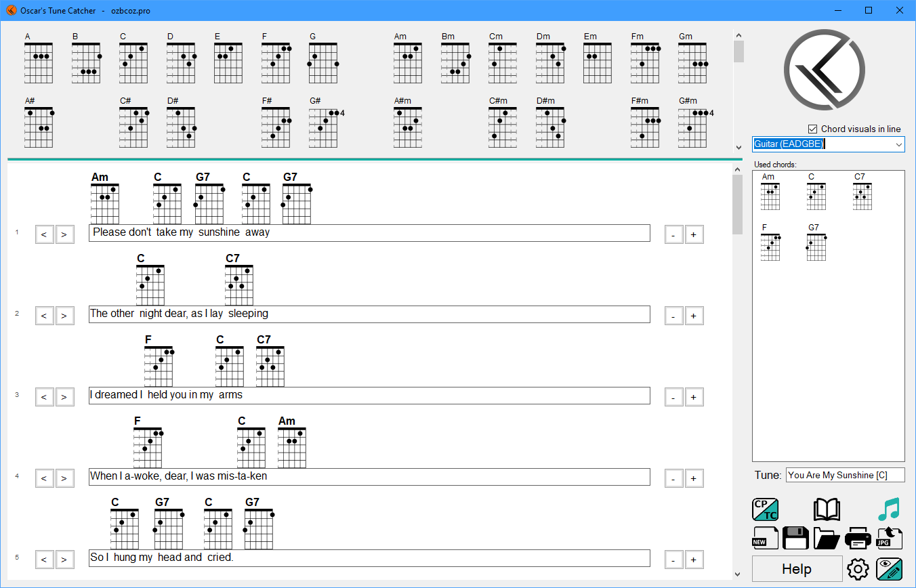Select G7 in Used chords list
916x588 pixels.
point(816,243)
